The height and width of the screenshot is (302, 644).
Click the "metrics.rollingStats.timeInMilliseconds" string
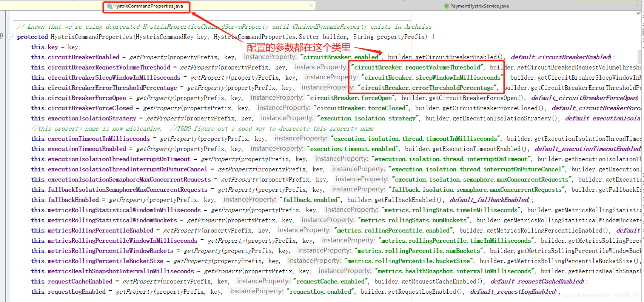(x=451, y=210)
